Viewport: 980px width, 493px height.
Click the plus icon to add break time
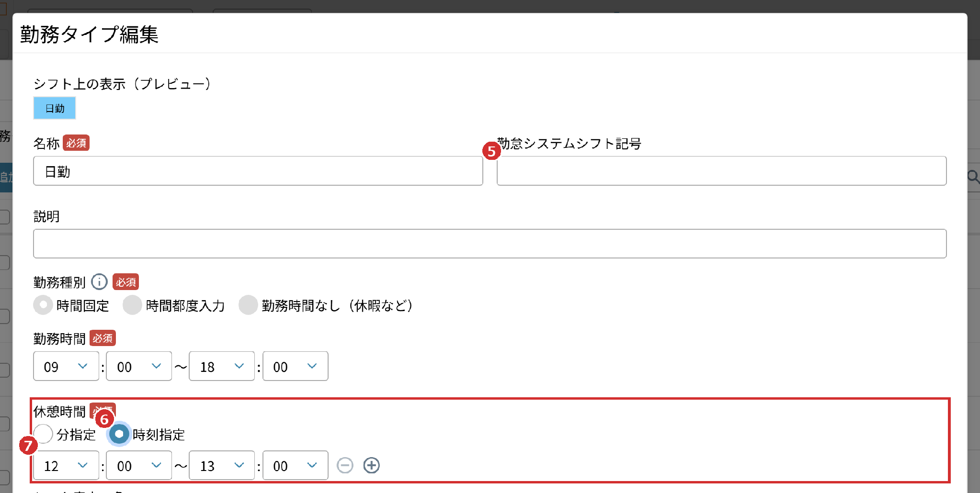coord(372,465)
